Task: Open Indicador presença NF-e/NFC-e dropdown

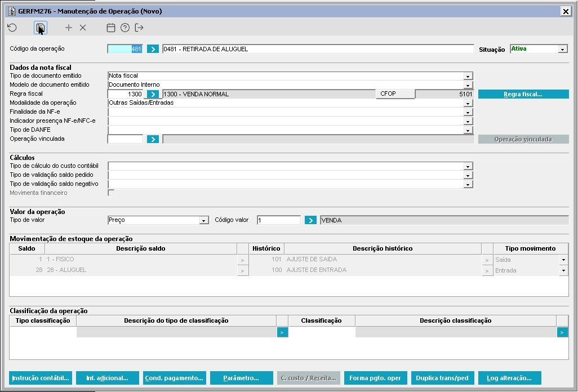Action: coord(468,121)
